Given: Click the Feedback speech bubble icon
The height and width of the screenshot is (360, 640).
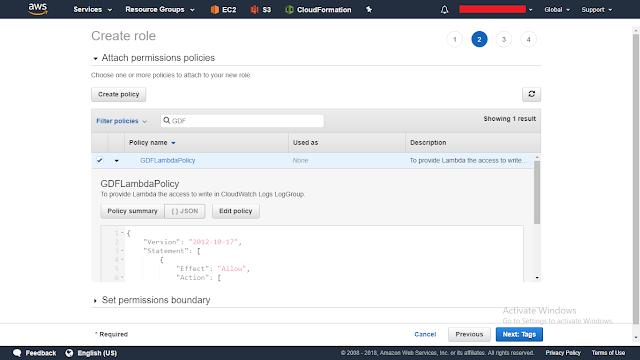Looking at the screenshot, I should pos(17,353).
